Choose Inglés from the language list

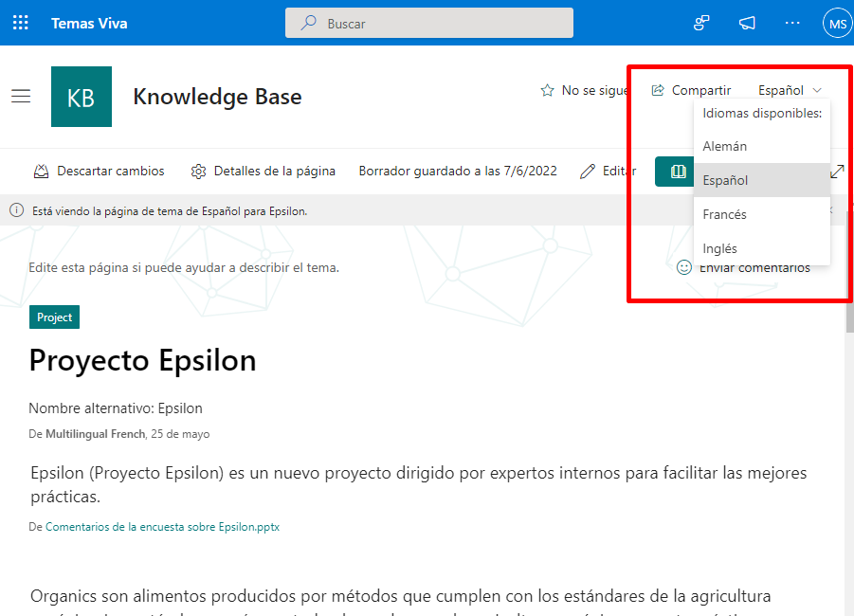point(762,248)
